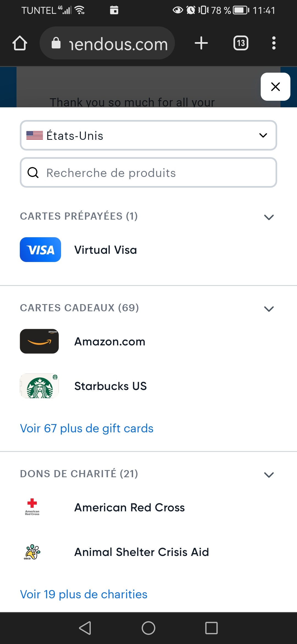Open the browser three-dot menu
The image size is (297, 644).
(x=274, y=43)
